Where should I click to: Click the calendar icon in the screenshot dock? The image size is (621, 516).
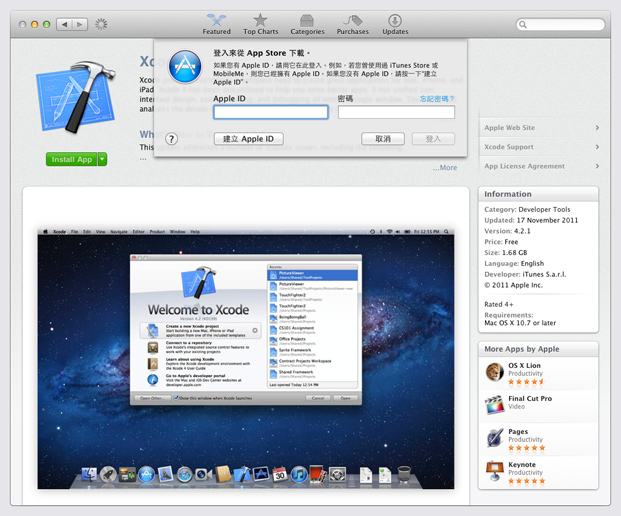coord(280,474)
